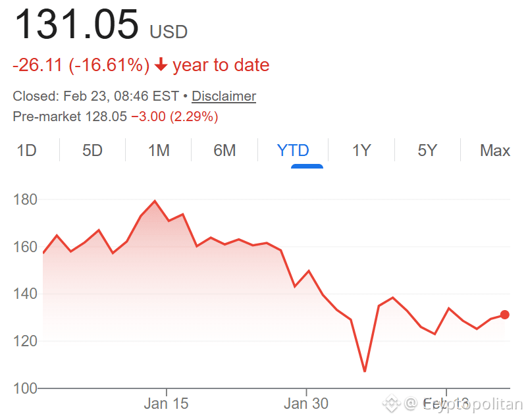Switch to the 1Y range
This screenshot has width=528, height=420.
pos(361,150)
